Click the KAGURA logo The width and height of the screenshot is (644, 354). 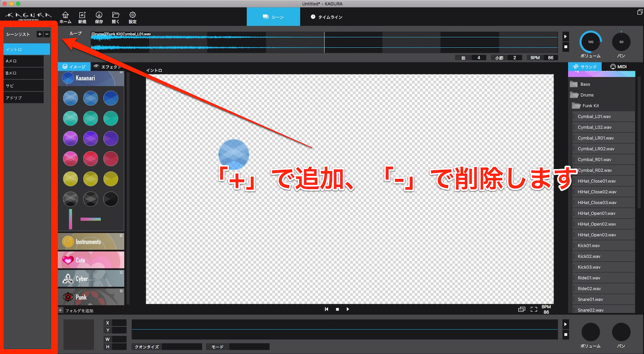[28, 17]
